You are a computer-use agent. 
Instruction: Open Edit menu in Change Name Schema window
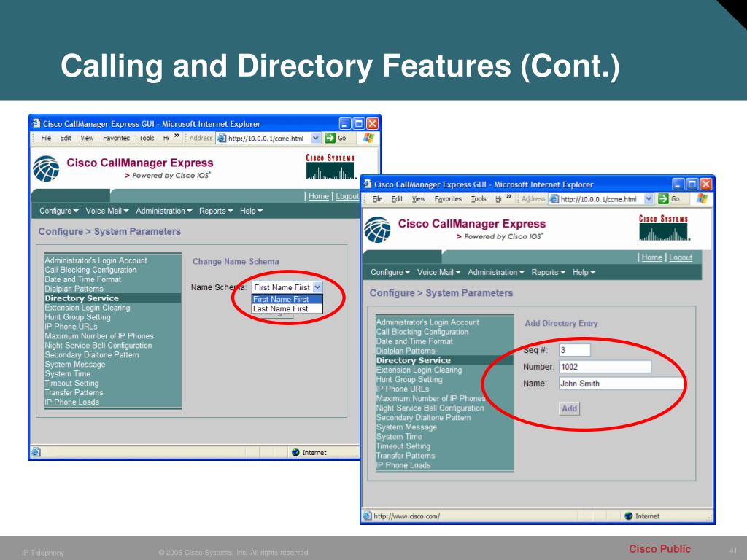[66, 138]
